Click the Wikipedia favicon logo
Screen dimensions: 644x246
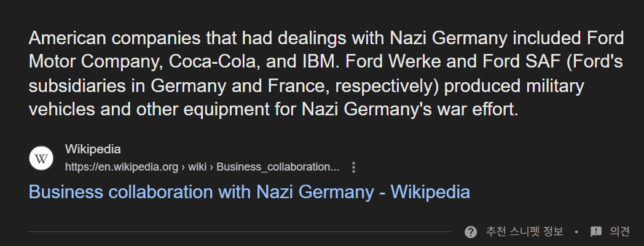[41, 158]
